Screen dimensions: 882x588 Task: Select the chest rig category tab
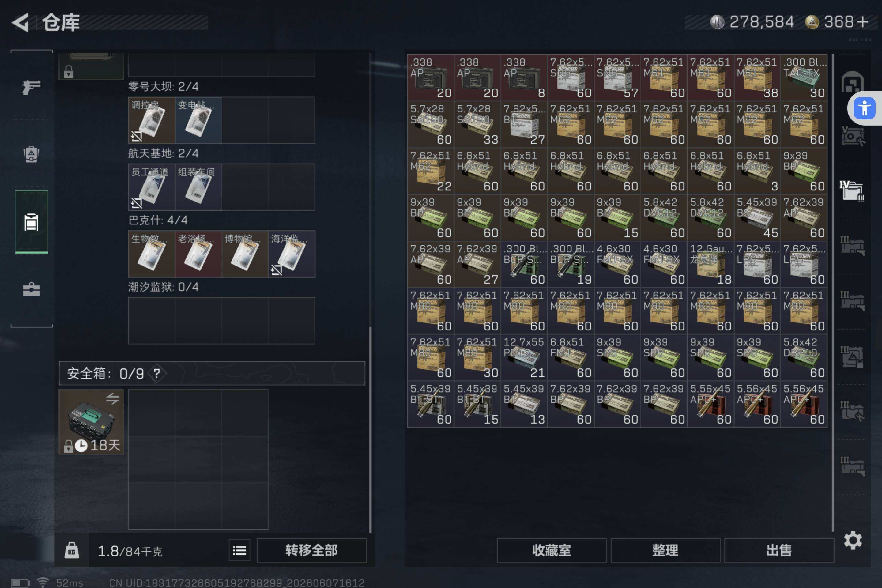pyautogui.click(x=32, y=222)
